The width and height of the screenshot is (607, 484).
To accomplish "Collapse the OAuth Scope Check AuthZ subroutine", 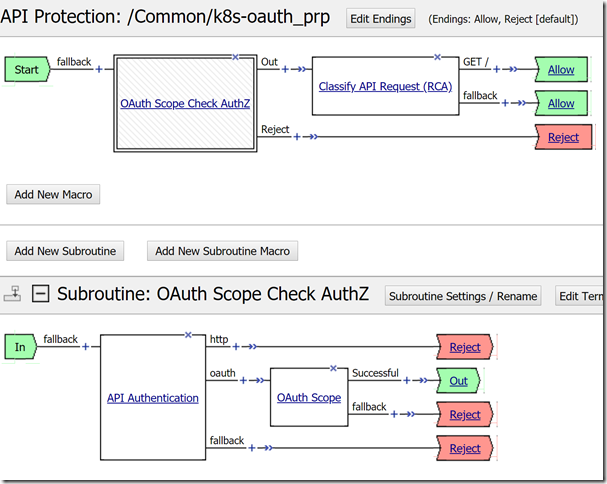I will 41,294.
